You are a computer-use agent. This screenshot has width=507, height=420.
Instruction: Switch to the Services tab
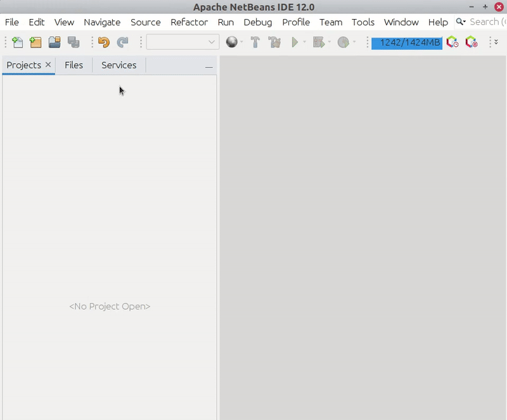pyautogui.click(x=119, y=65)
